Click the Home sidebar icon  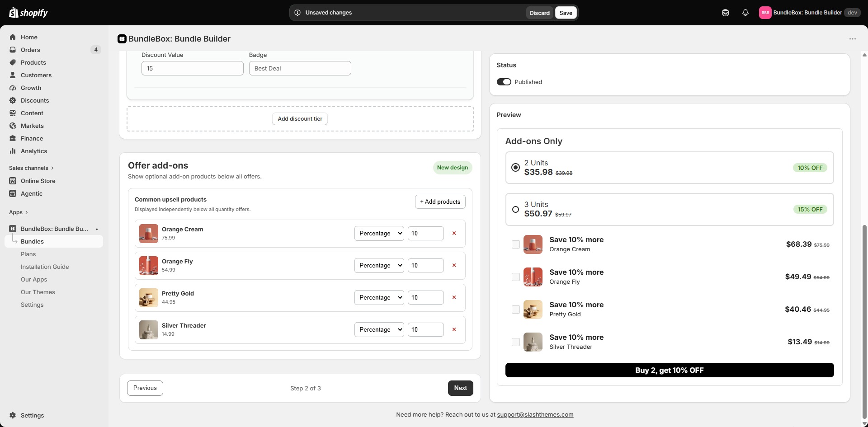click(x=13, y=37)
